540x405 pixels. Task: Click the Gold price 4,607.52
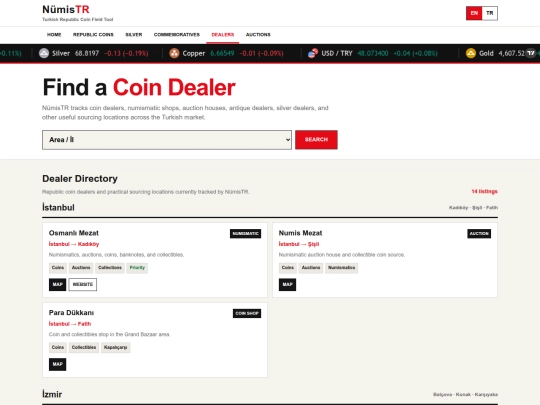pos(511,53)
